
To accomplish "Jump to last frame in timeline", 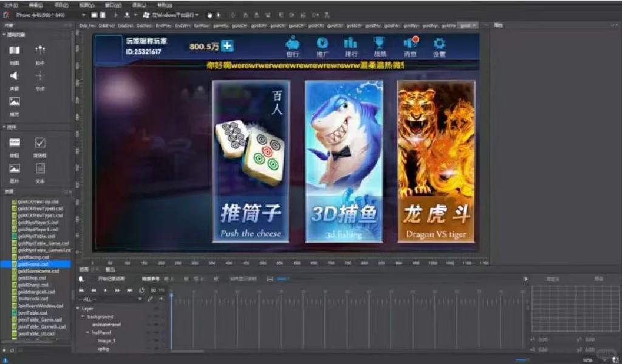I will (x=129, y=291).
